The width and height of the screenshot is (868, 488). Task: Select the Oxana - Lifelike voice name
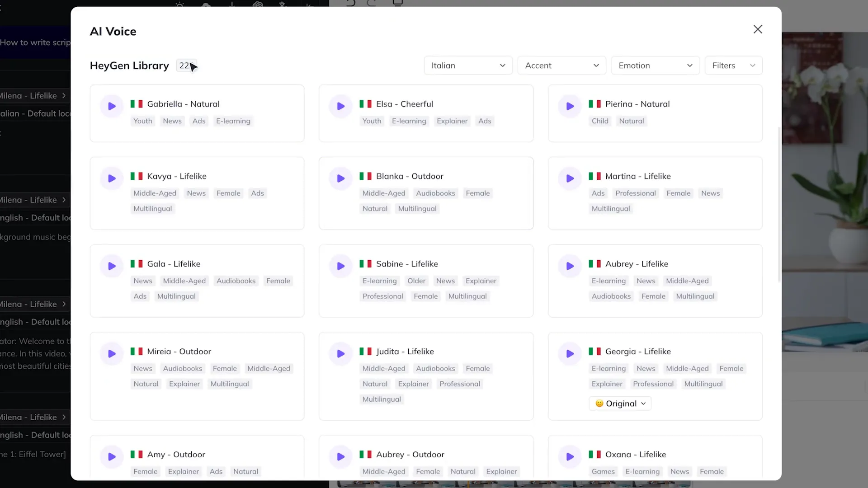tap(636, 455)
